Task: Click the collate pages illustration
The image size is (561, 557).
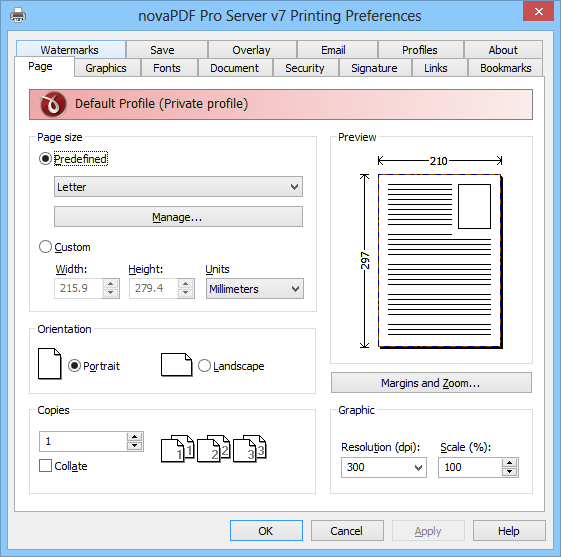Action: [214, 449]
